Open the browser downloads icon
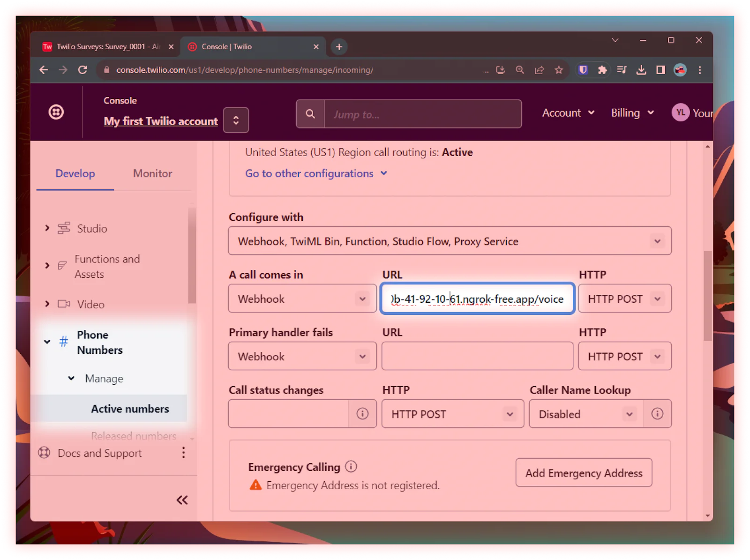Viewport: 750px width, 560px height. [x=641, y=70]
